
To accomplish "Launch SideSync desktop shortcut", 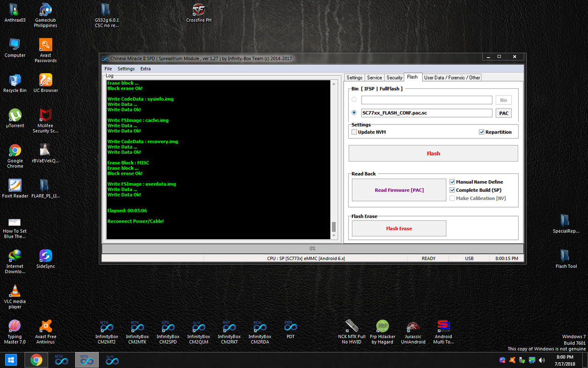I will (x=45, y=259).
